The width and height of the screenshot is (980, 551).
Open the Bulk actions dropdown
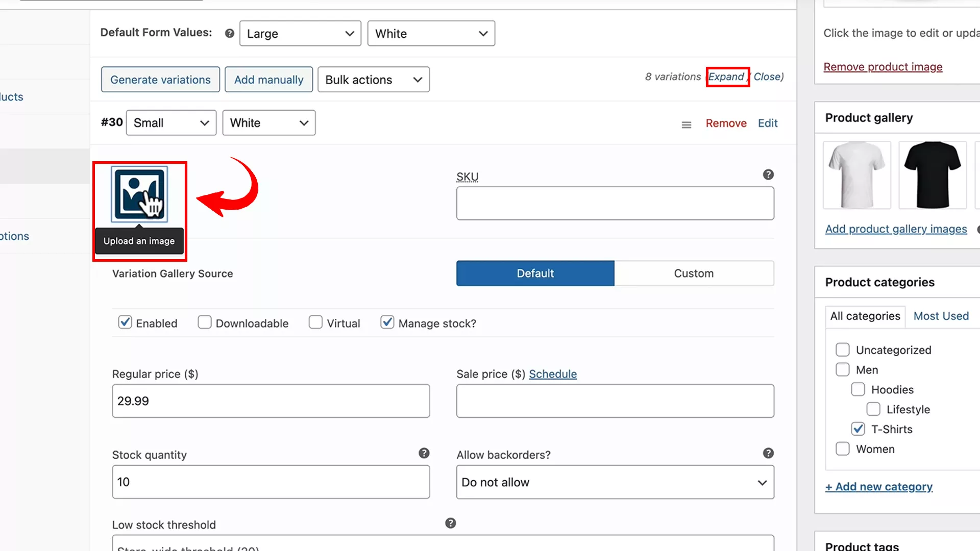click(373, 79)
